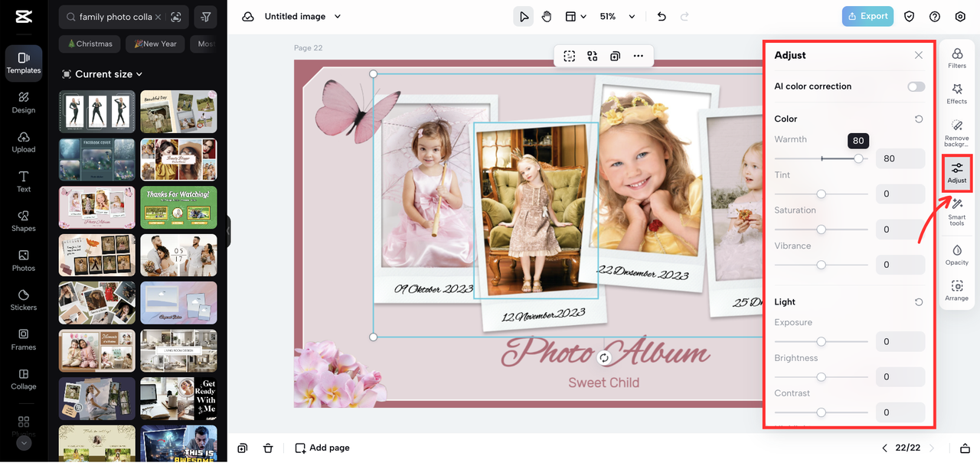Open the Filters tool
Viewport: 980px width, 469px height.
[957, 58]
